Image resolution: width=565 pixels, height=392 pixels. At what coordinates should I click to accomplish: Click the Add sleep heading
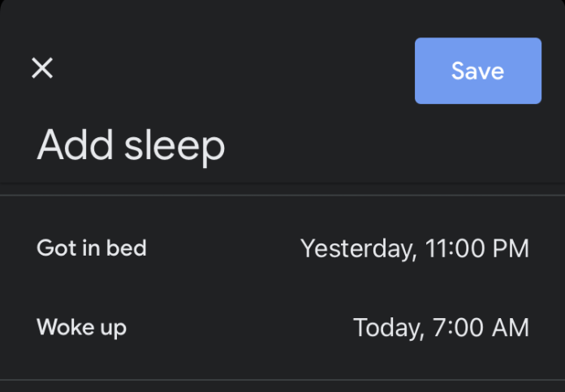click(x=131, y=146)
